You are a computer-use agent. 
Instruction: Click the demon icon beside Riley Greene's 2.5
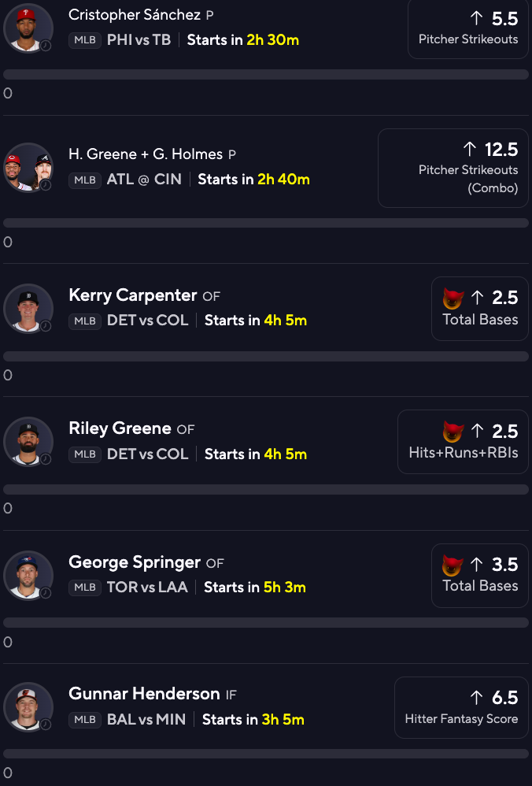point(453,432)
